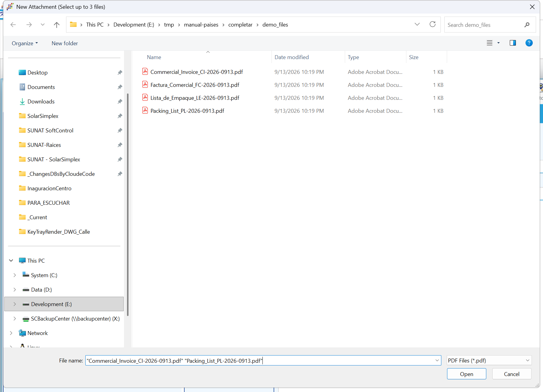Screen dimensions: 543x392
Task: Expand the Network tree node
Action: pos(11,333)
